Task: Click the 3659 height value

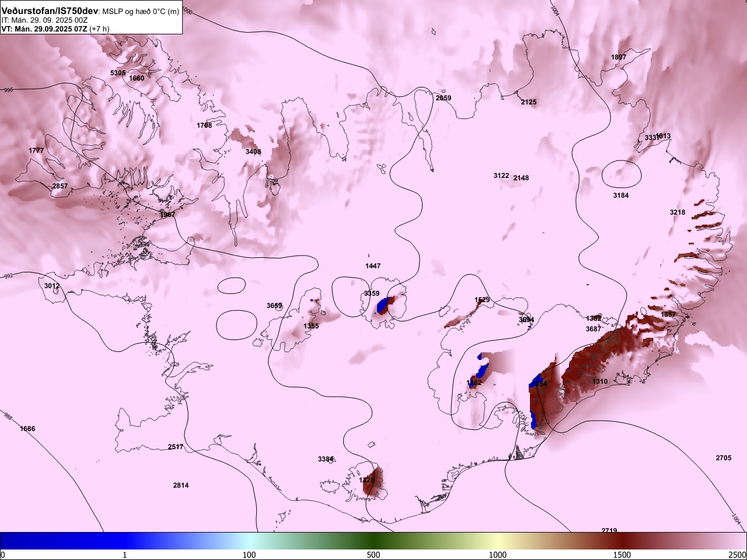Action: (x=274, y=306)
